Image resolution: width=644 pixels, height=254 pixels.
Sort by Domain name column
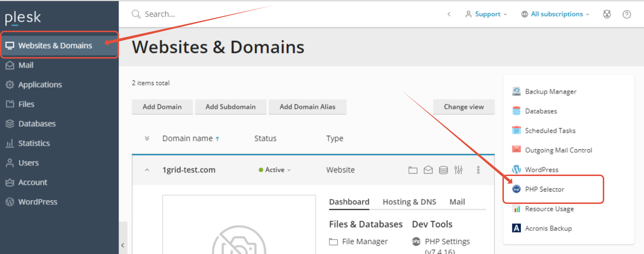click(191, 138)
